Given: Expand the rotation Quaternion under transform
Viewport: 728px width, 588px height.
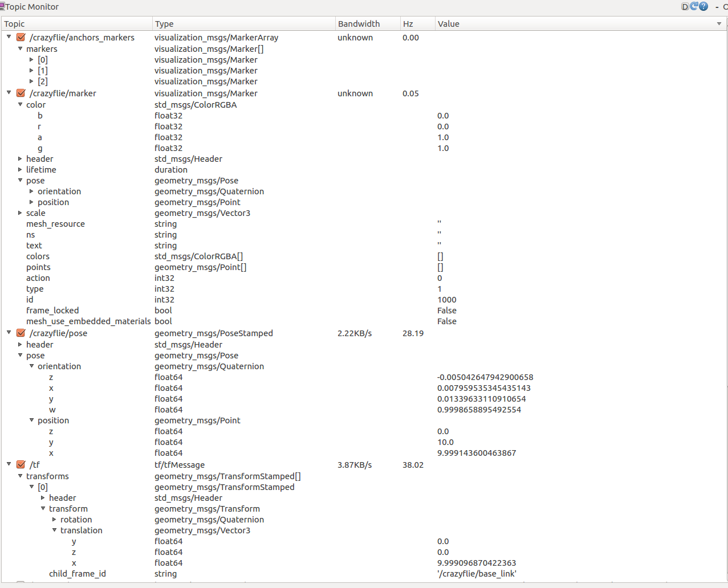Looking at the screenshot, I should pyautogui.click(x=54, y=519).
